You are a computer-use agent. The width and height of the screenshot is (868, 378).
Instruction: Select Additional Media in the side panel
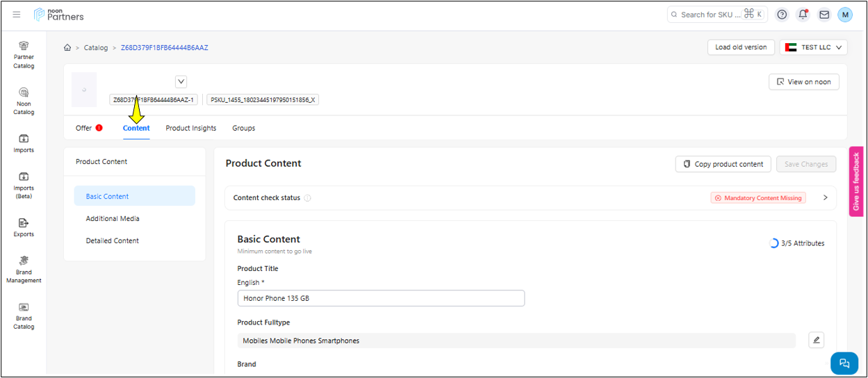[x=113, y=219]
